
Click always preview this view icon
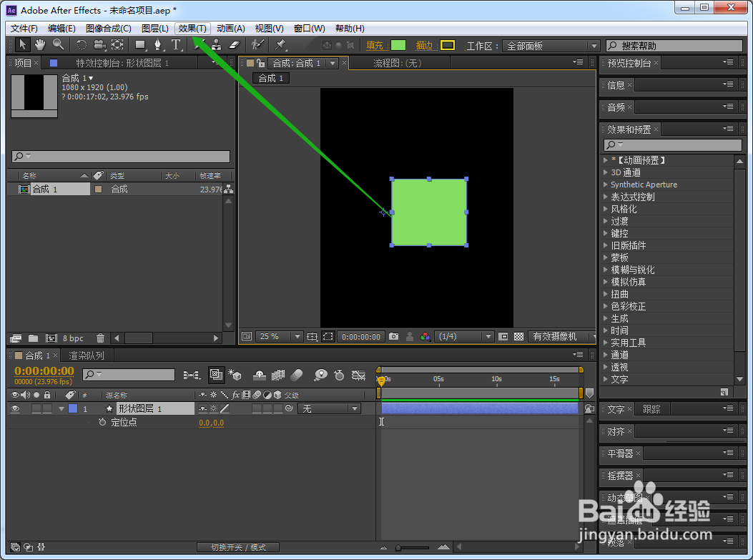(247, 337)
